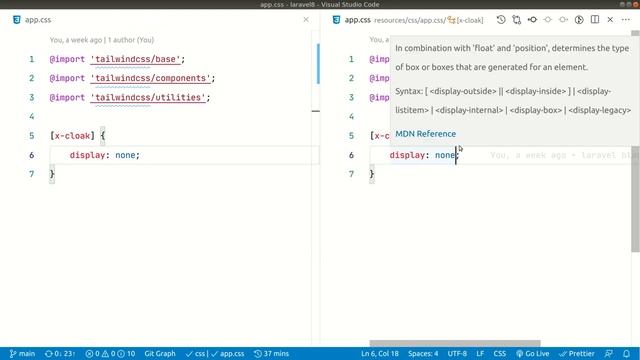
Task: Open Git Graph from status bar
Action: coord(160,353)
